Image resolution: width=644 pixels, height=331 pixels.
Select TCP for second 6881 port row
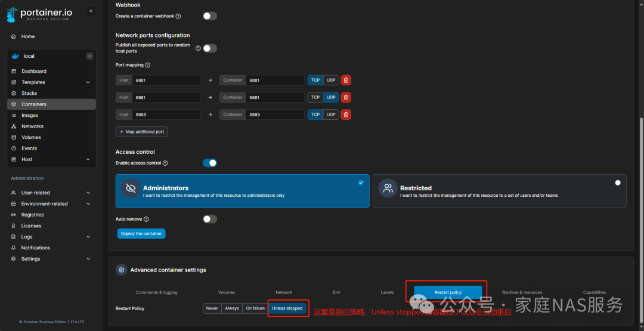[x=315, y=97]
